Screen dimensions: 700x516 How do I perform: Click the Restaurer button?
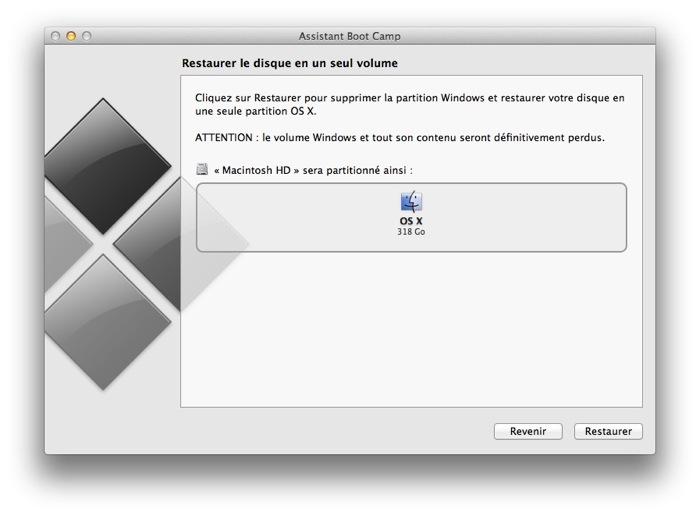[608, 431]
